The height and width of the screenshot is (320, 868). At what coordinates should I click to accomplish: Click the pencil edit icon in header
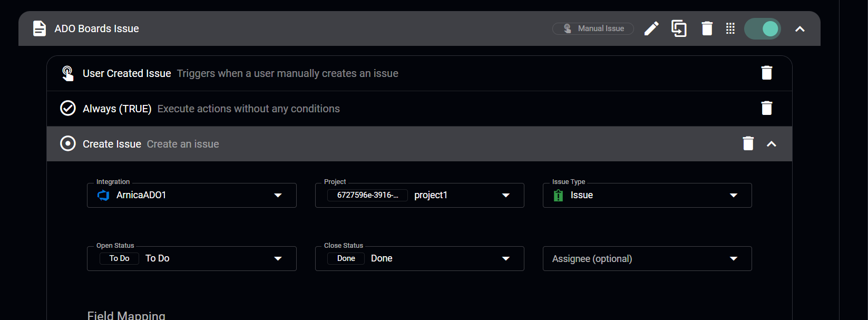click(x=651, y=28)
